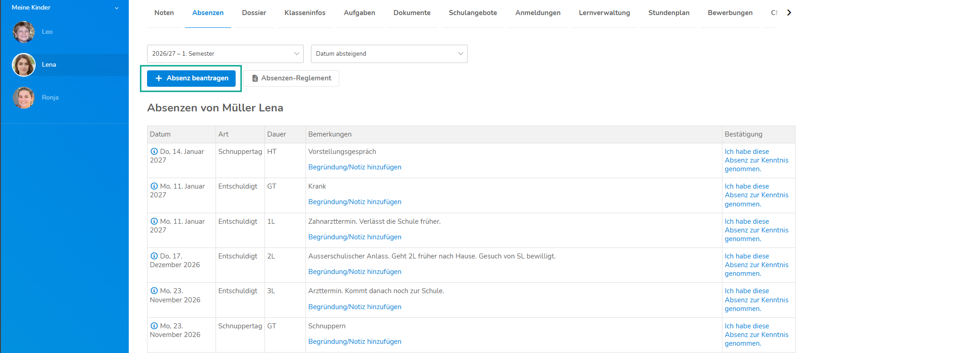
Task: Acknowledge the Krank absence of 11. Januar
Action: click(756, 195)
